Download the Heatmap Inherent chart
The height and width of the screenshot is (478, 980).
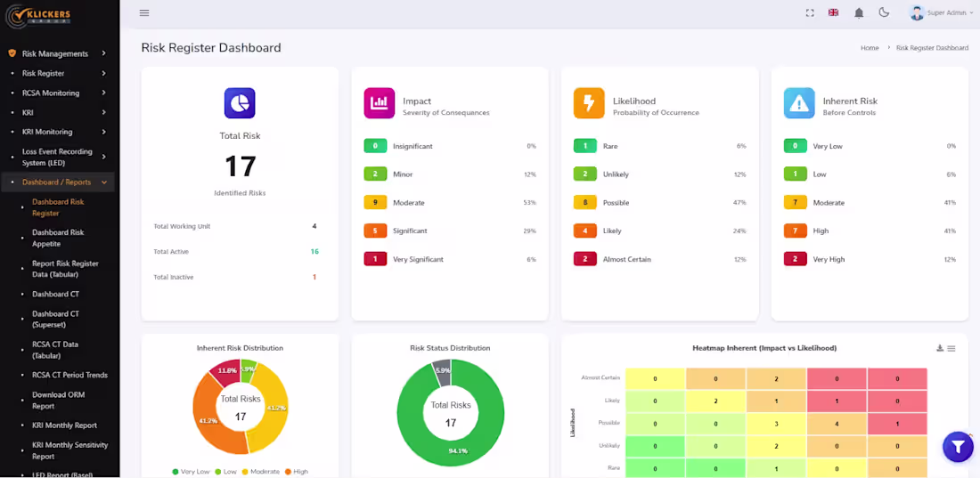[x=939, y=348]
